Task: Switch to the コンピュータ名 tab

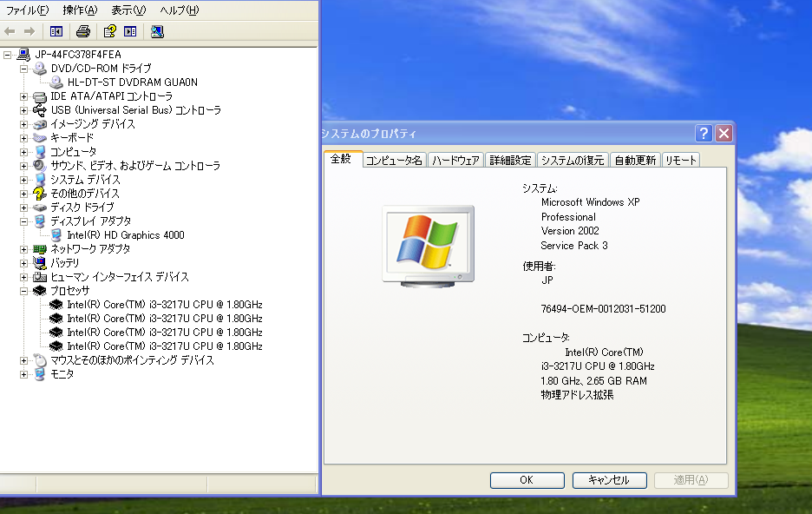Action: click(394, 160)
